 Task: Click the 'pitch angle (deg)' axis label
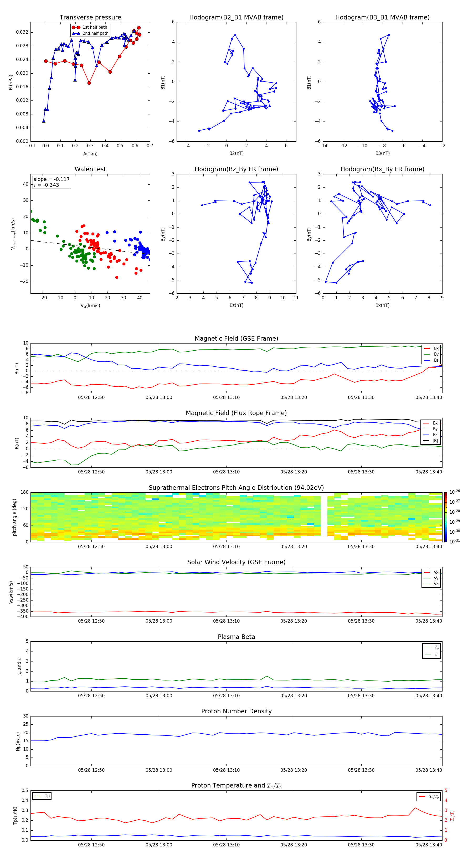point(14,517)
